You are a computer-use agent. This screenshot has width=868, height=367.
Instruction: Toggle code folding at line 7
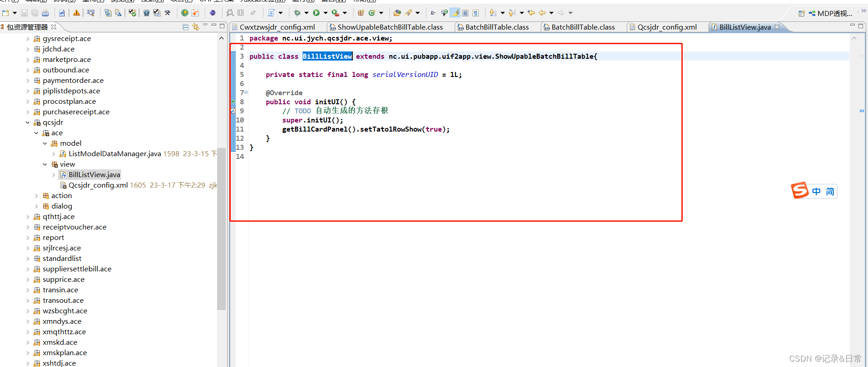[x=246, y=92]
